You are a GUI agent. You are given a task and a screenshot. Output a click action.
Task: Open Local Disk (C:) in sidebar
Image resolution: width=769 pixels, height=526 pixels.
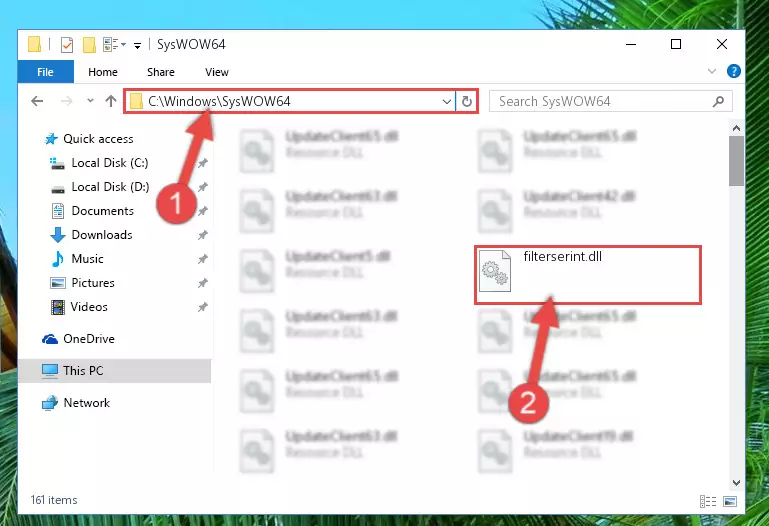coord(110,163)
